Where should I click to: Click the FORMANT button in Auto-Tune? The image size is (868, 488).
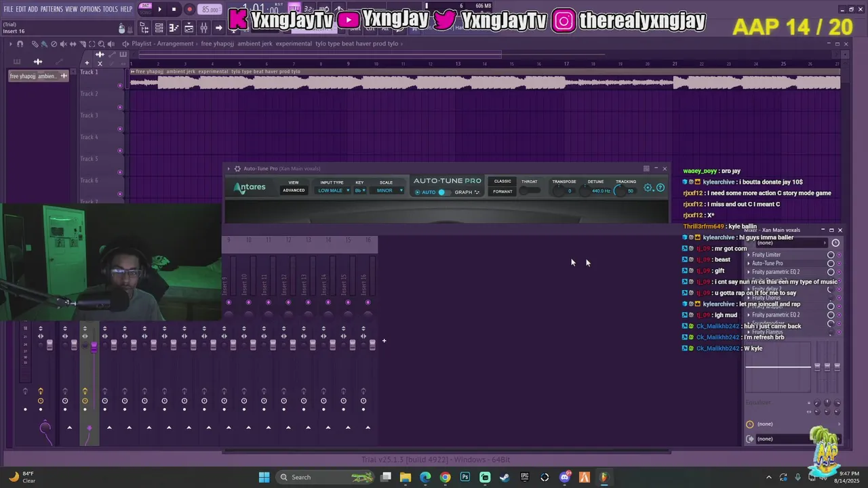[502, 192]
